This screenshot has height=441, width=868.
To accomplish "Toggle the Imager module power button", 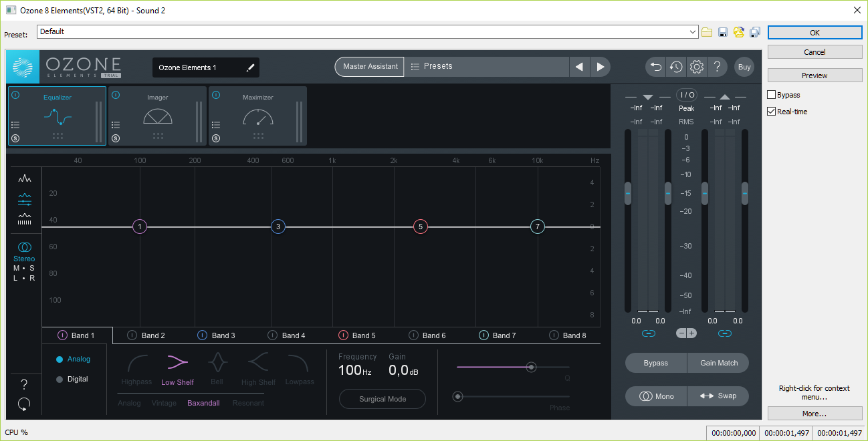I will tap(116, 95).
